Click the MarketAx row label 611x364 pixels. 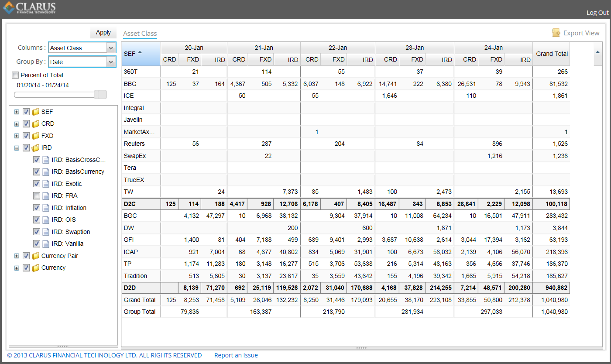tap(139, 132)
